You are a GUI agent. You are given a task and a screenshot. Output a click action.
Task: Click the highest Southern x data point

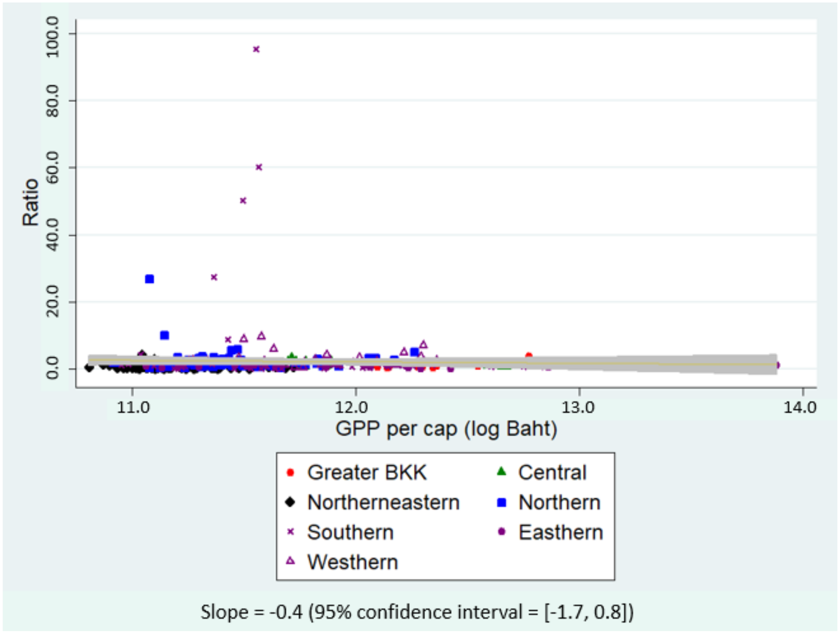[256, 50]
